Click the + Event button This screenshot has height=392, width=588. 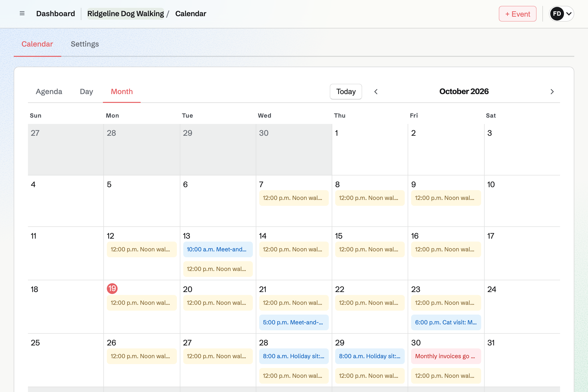517,14
